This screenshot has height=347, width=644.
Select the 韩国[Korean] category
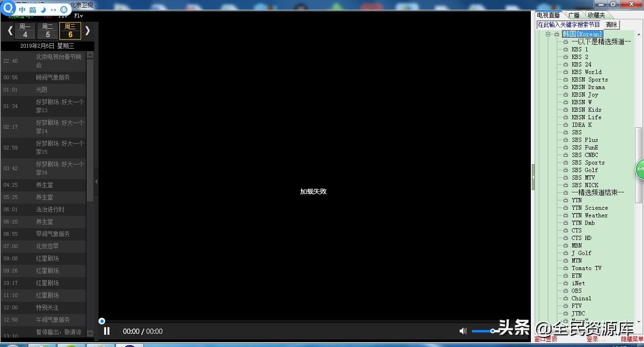pyautogui.click(x=583, y=34)
